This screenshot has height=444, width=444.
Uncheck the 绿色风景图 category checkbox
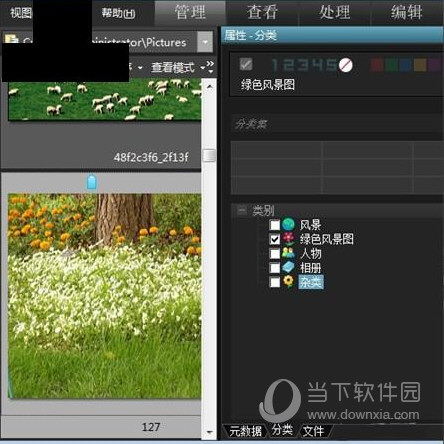[275, 239]
